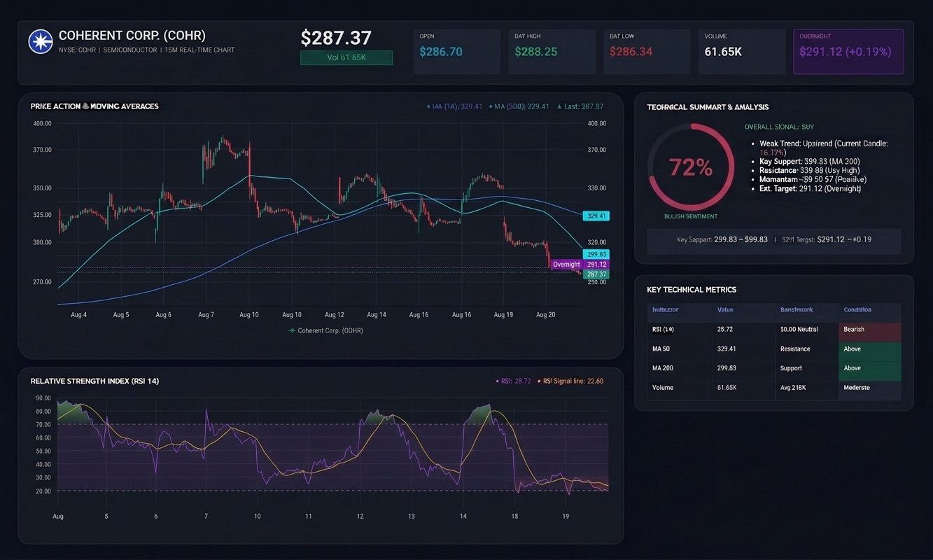
Task: Click the Aug 20 date label on price chart
Action: [546, 315]
